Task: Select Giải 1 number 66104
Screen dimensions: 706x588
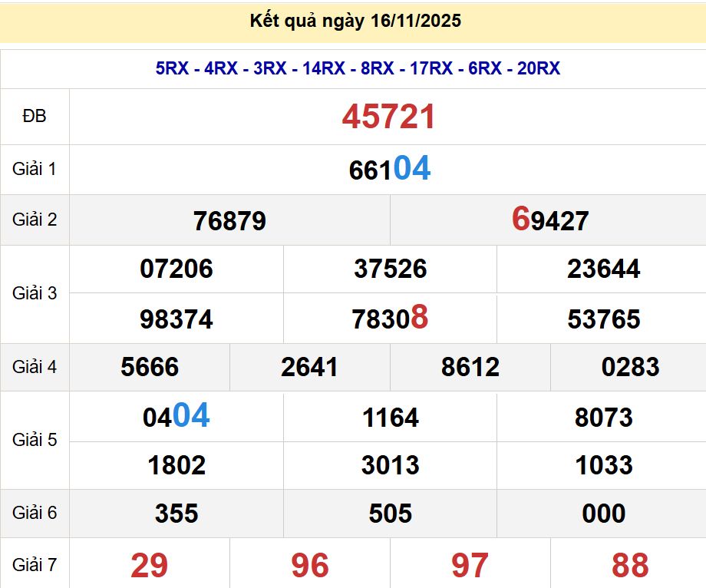Action: [389, 170]
